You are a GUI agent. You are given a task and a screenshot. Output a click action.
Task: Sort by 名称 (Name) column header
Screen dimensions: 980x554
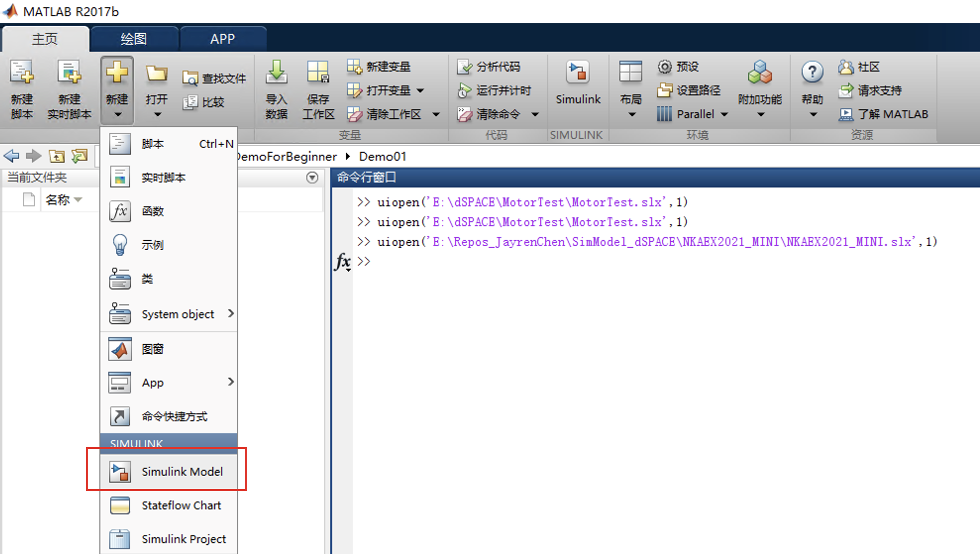pos(63,200)
